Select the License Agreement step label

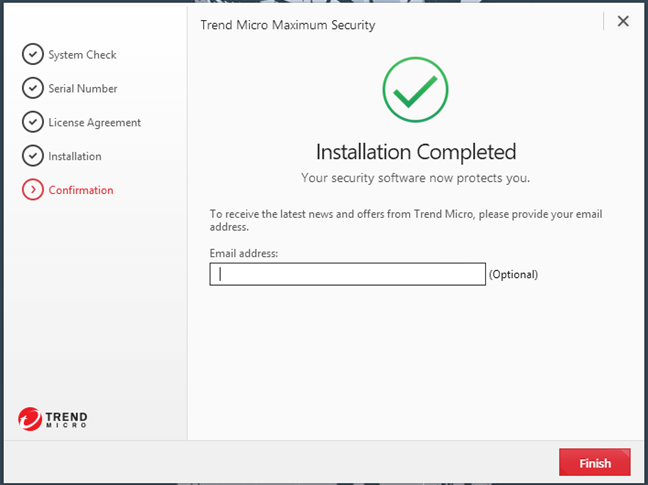[x=95, y=123]
